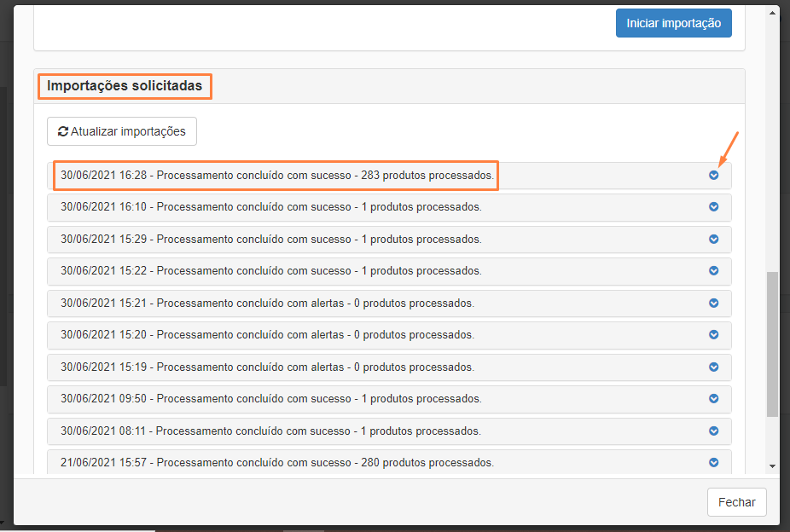Select the 280 produtos processados import row
The width and height of the screenshot is (790, 532).
coord(277,463)
